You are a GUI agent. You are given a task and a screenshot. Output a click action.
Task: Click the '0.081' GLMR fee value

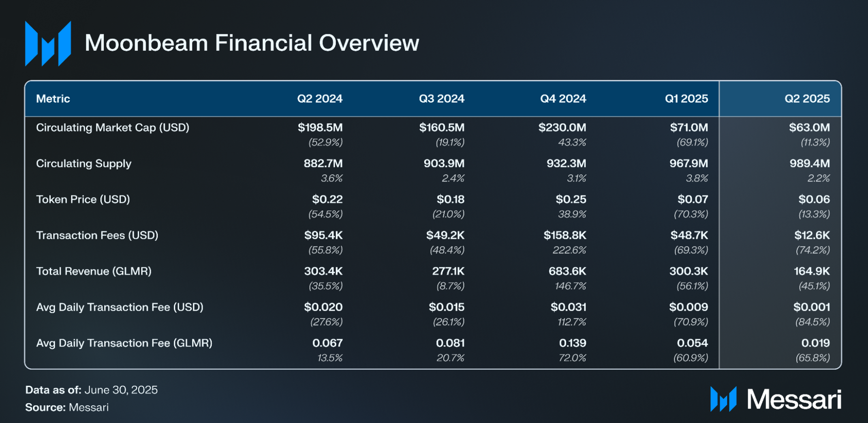pos(450,343)
